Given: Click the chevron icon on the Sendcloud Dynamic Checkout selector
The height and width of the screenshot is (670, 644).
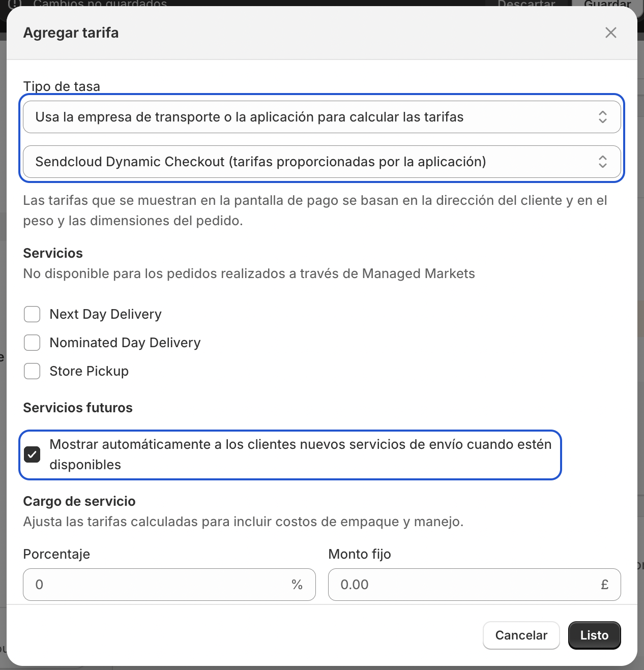Looking at the screenshot, I should coord(602,162).
